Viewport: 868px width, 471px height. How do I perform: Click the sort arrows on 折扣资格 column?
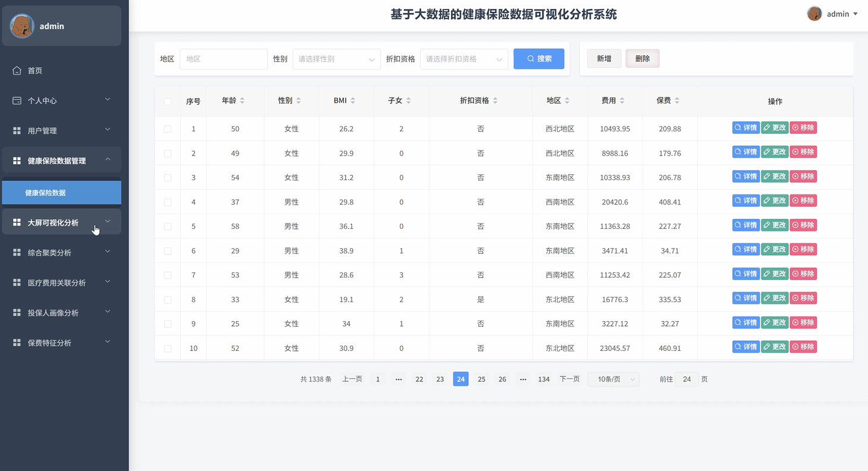tap(495, 101)
